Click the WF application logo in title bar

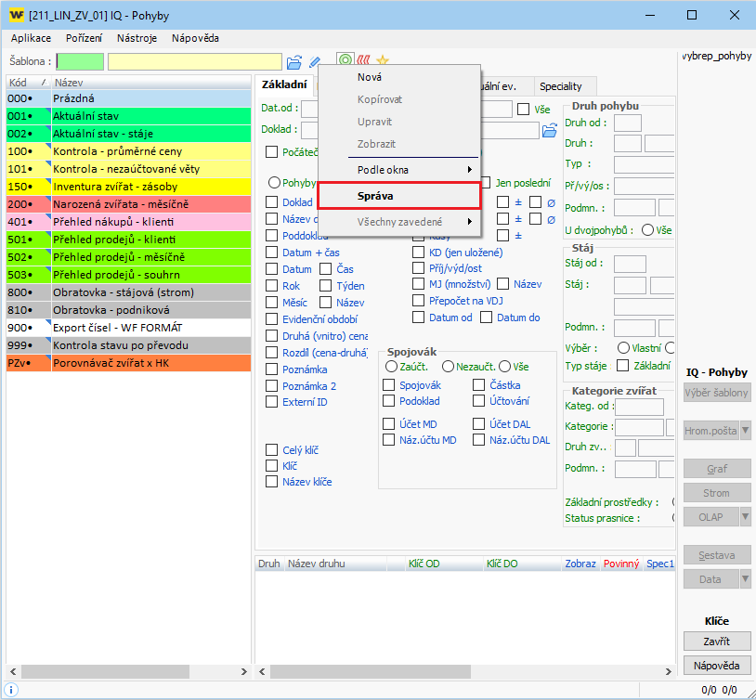[17, 15]
